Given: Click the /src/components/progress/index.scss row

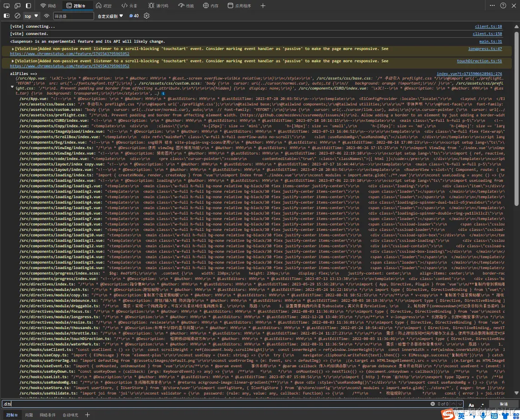Looking at the screenshot, I should pos(262,273).
